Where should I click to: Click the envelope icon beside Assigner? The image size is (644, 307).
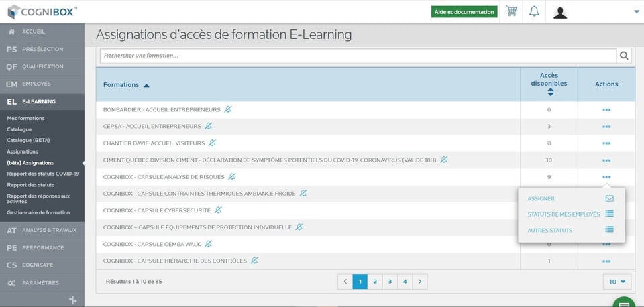coord(610,198)
